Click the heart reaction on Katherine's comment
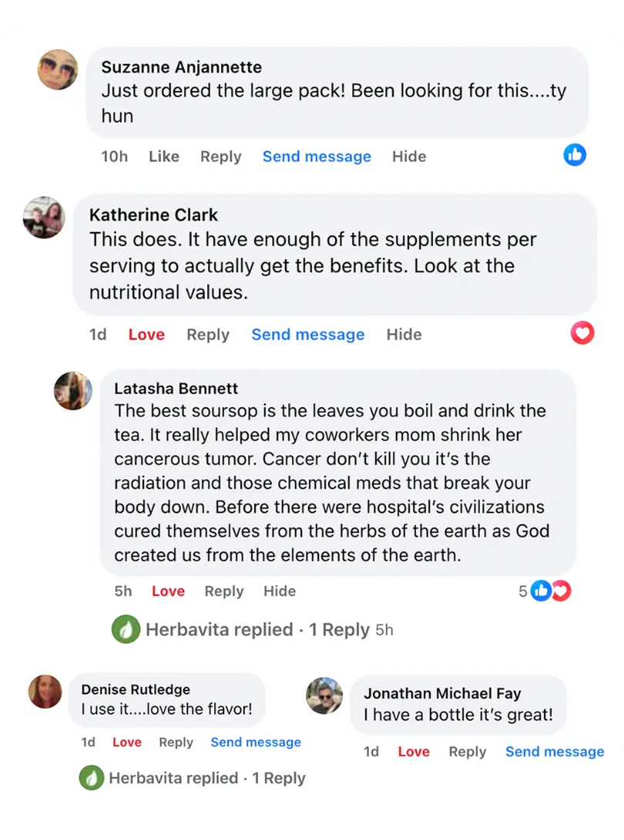The width and height of the screenshot is (624, 840). 582,333
